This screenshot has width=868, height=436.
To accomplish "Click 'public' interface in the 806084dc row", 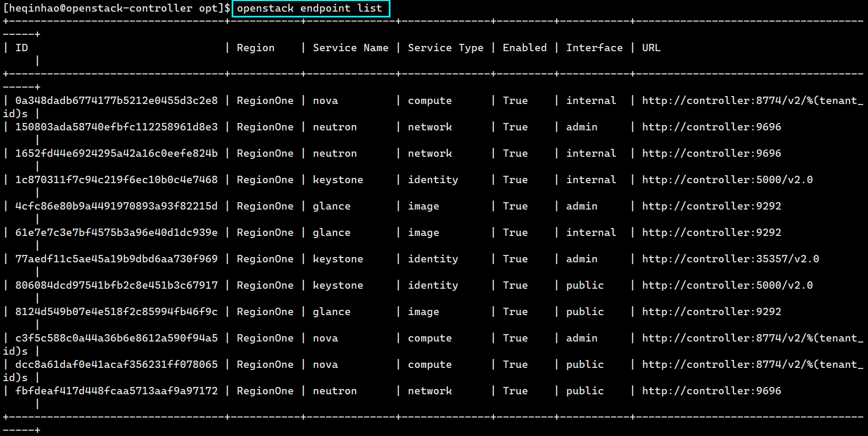I will pyautogui.click(x=585, y=286).
